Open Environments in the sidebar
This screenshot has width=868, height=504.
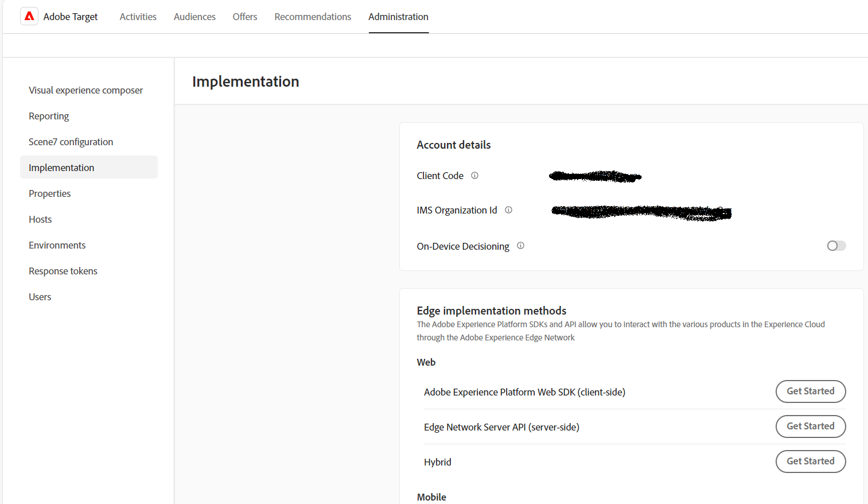(89, 245)
